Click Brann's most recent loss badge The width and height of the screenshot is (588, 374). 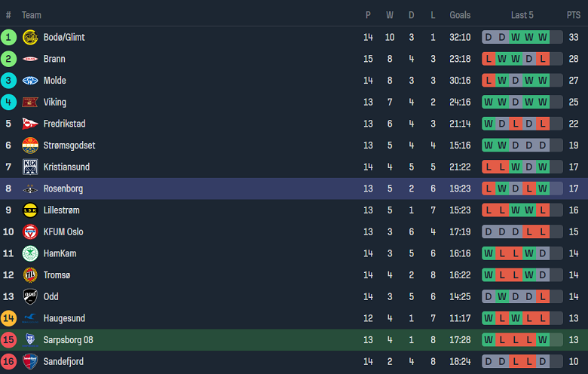pyautogui.click(x=543, y=59)
